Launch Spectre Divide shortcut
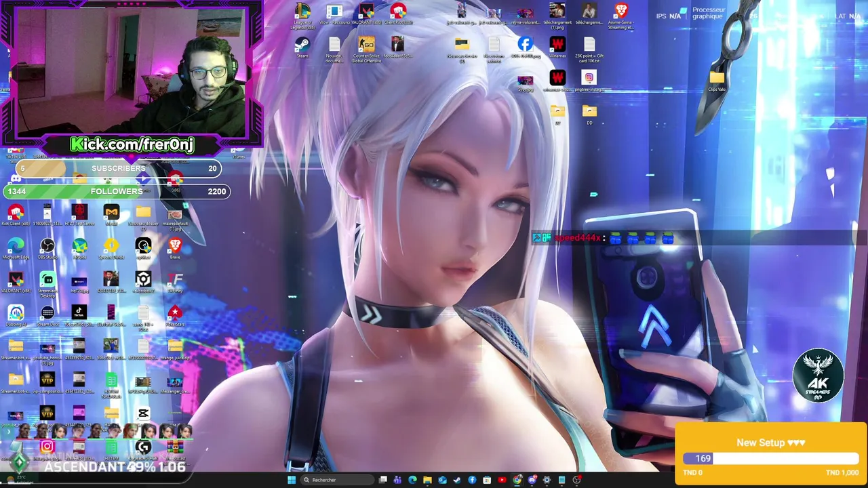Viewport: 868px width, 488px height. pyautogui.click(x=111, y=249)
